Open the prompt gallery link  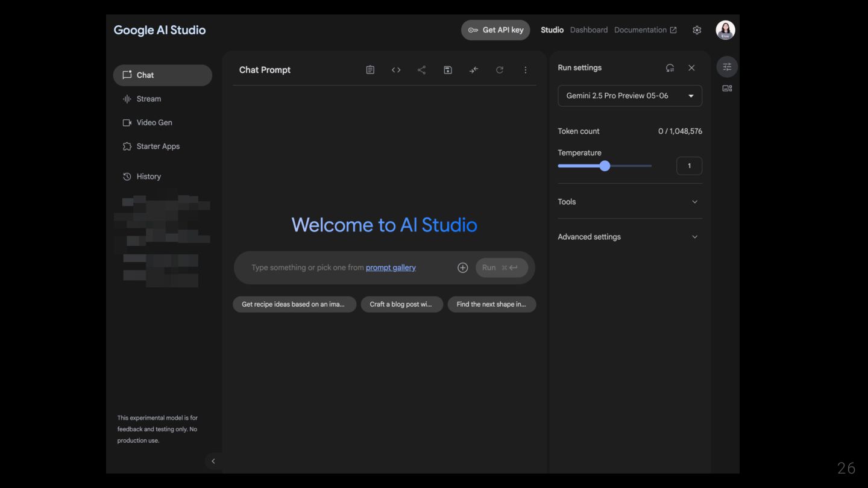tap(391, 267)
